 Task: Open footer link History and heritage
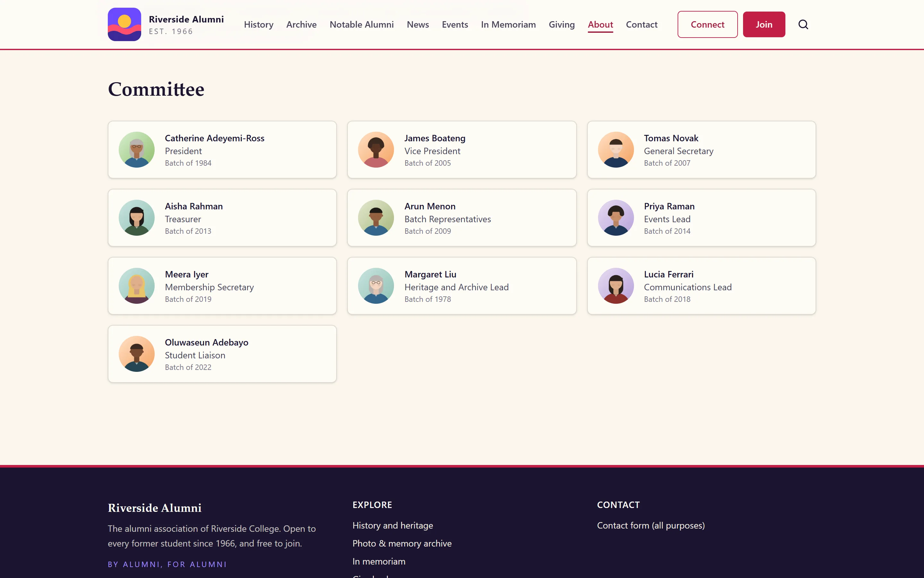392,525
